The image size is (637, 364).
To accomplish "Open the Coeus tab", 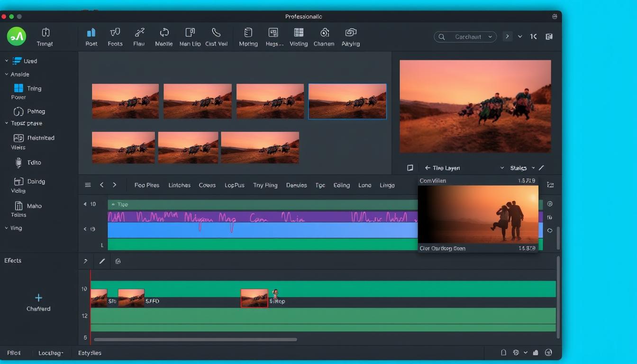I will (x=207, y=185).
